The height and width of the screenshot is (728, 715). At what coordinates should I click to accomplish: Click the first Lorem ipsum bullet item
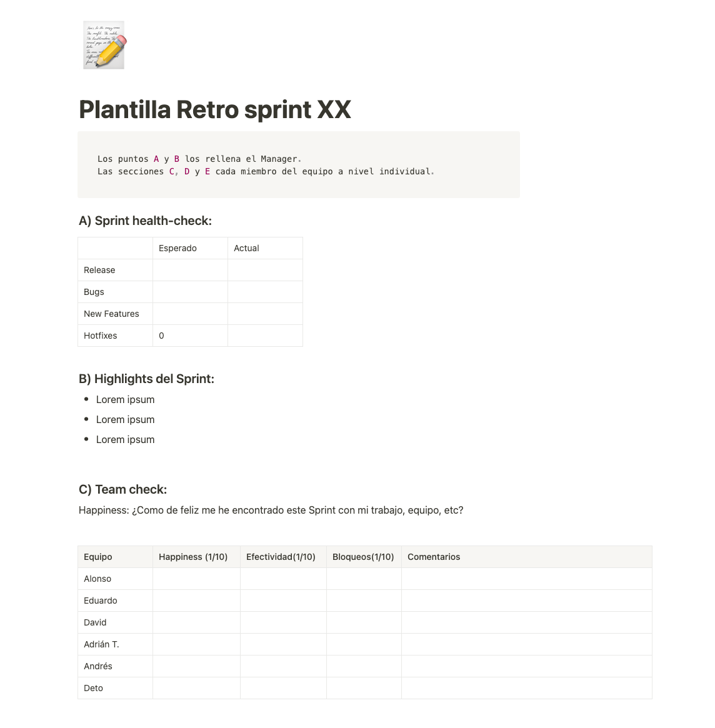[126, 400]
